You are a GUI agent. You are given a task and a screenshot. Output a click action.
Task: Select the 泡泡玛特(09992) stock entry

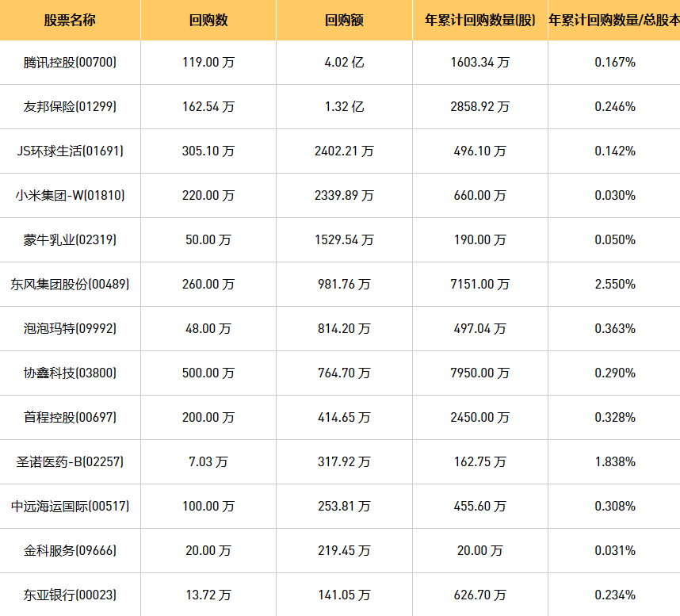(70, 328)
